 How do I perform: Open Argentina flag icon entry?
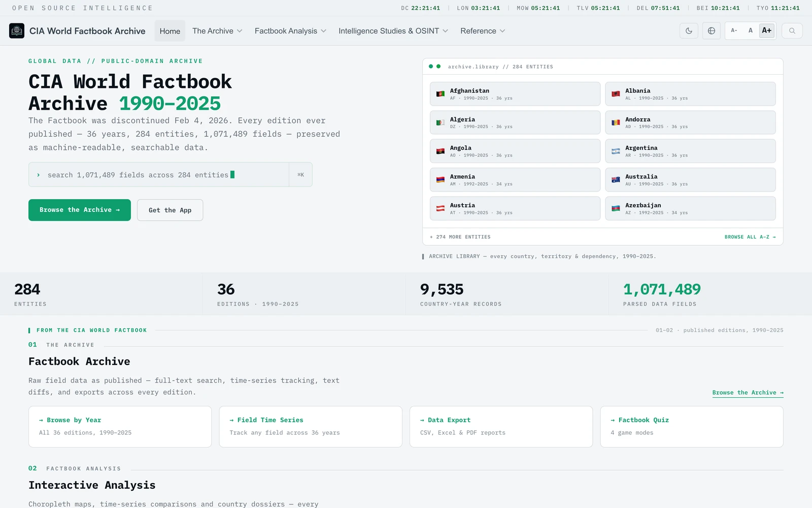(x=616, y=151)
